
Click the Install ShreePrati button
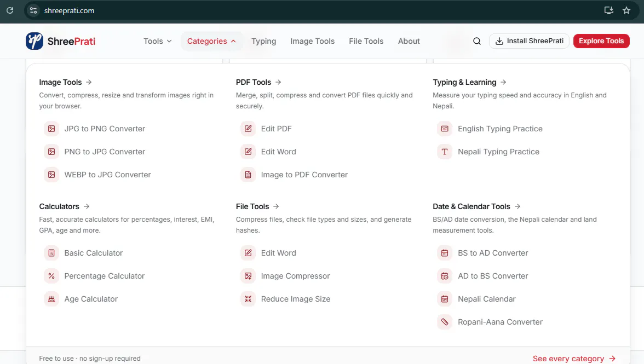point(529,41)
